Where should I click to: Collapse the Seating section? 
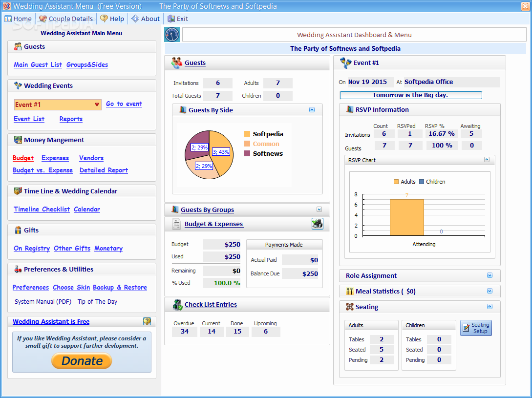489,306
